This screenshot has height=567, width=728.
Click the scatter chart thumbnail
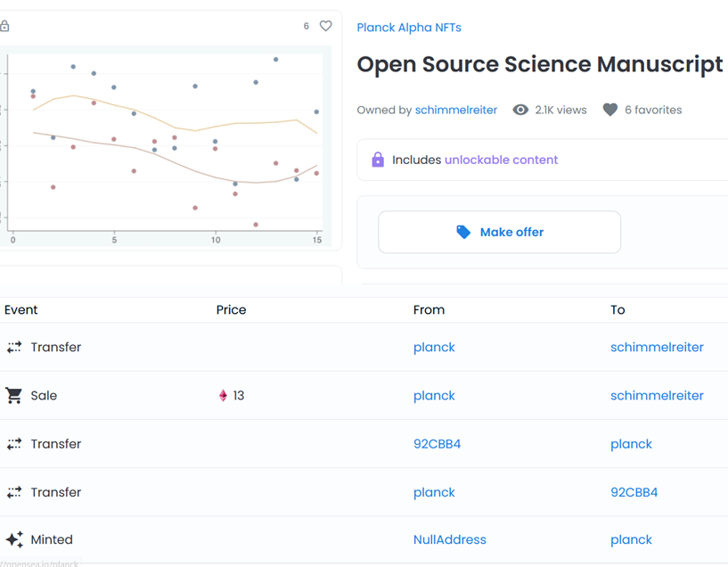click(x=166, y=147)
